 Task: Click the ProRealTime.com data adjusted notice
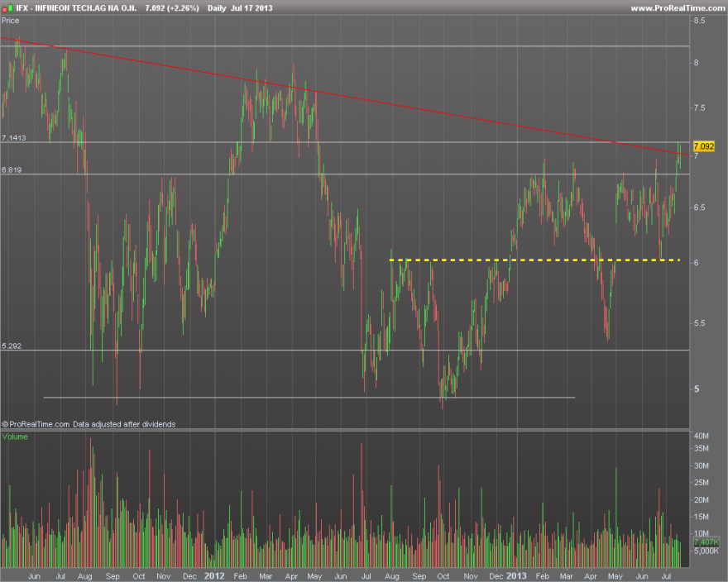(x=89, y=424)
